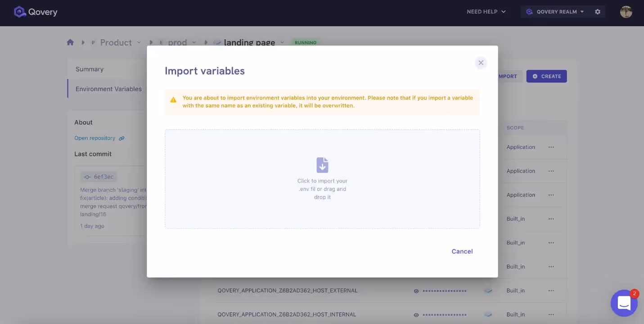
Task: Switch to the Summary tab
Action: 89,69
